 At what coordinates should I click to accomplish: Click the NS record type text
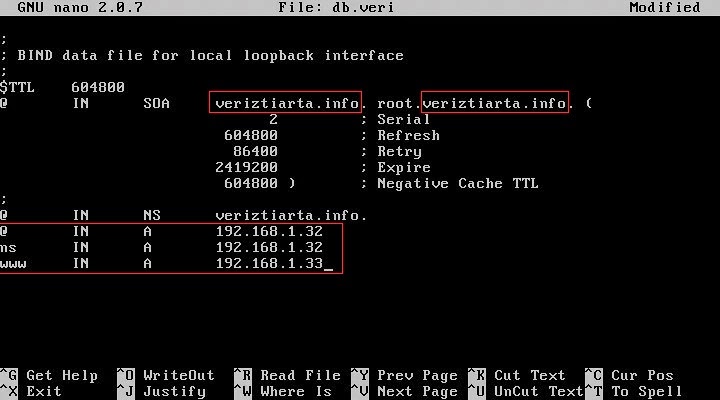click(x=152, y=215)
